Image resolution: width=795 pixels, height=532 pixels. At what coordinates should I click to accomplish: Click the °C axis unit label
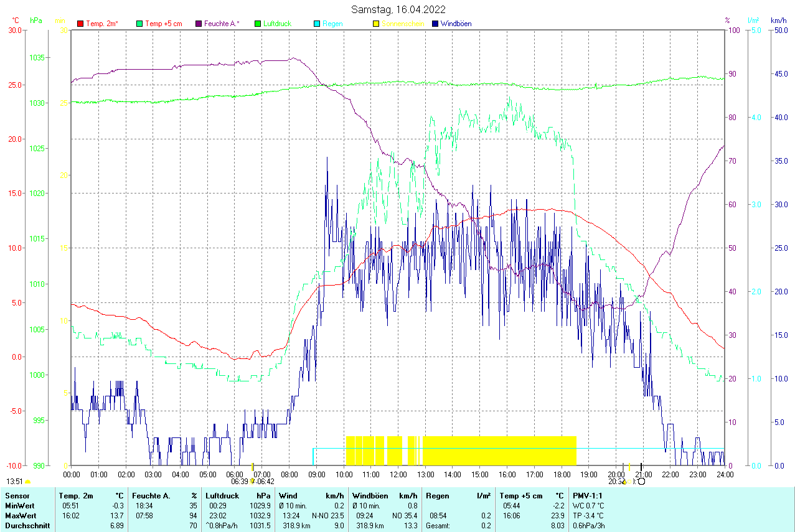click(14, 21)
